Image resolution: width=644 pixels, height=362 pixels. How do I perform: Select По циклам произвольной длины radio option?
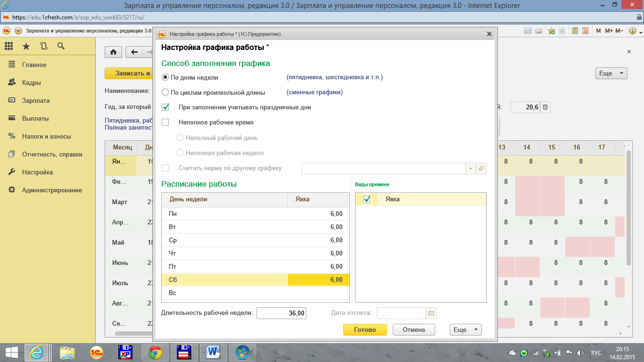pos(165,92)
